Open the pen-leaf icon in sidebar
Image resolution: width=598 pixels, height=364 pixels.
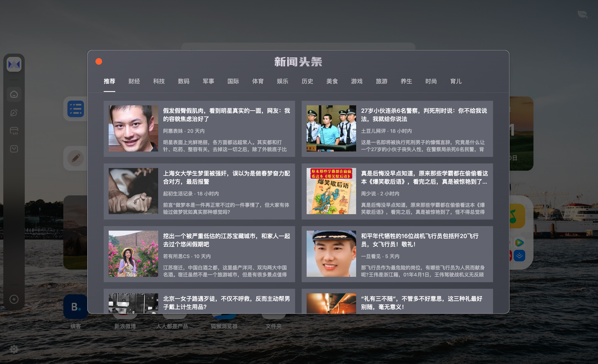[14, 112]
